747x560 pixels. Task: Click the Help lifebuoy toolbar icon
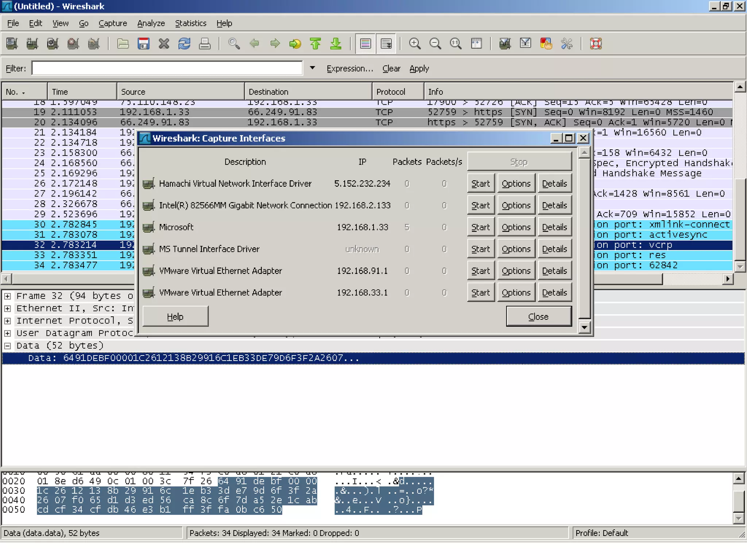[596, 44]
